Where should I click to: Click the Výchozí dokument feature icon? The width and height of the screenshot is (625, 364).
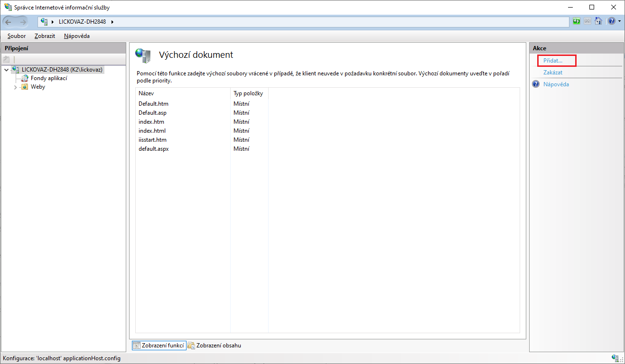click(x=143, y=55)
